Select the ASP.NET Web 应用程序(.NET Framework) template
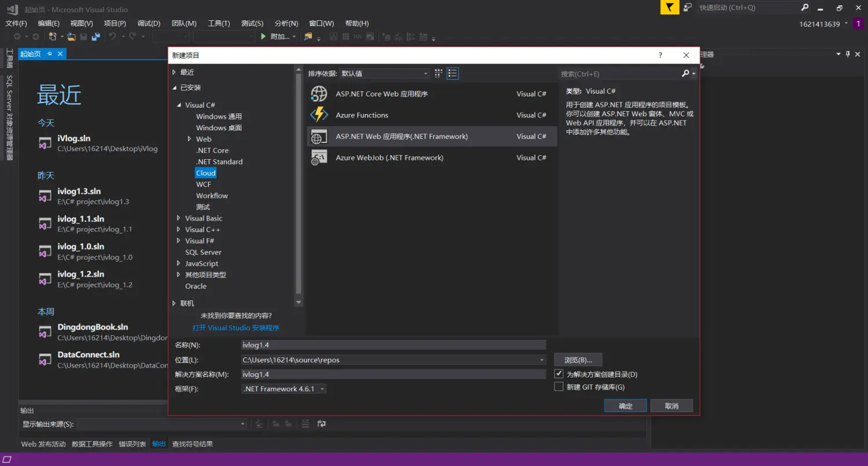The image size is (868, 466). point(432,137)
